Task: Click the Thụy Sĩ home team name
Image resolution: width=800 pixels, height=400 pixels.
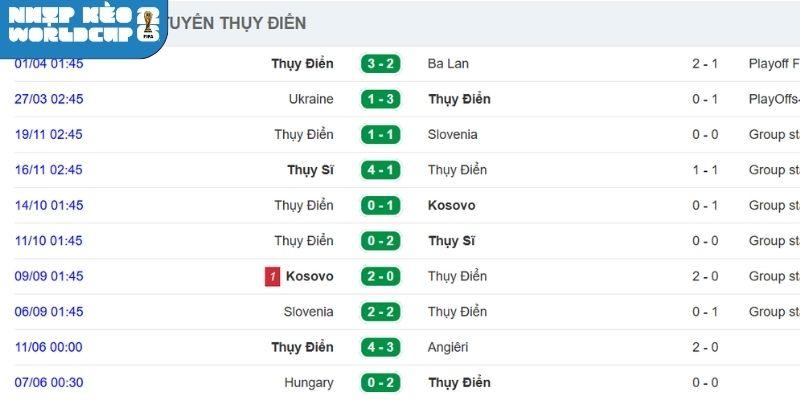Action: coord(310,170)
